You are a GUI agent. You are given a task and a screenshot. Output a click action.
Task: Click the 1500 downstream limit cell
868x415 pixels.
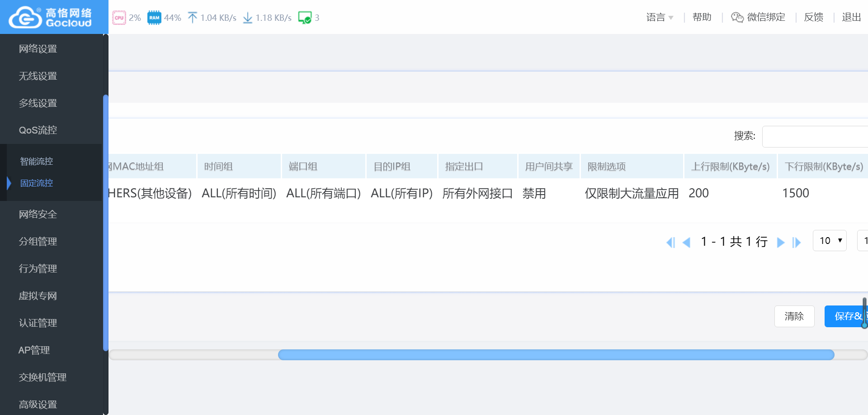point(796,193)
